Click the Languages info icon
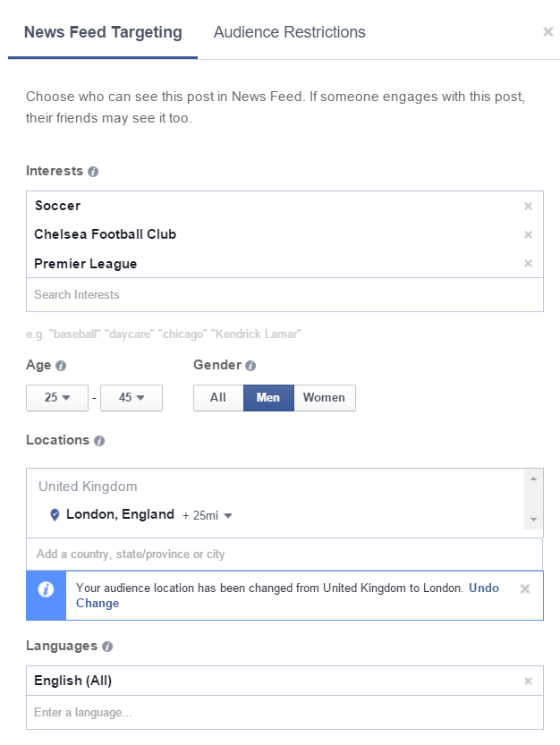The image size is (560, 745). pyautogui.click(x=107, y=647)
